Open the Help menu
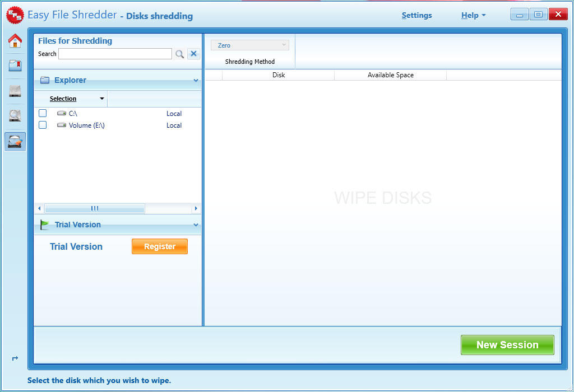 473,16
